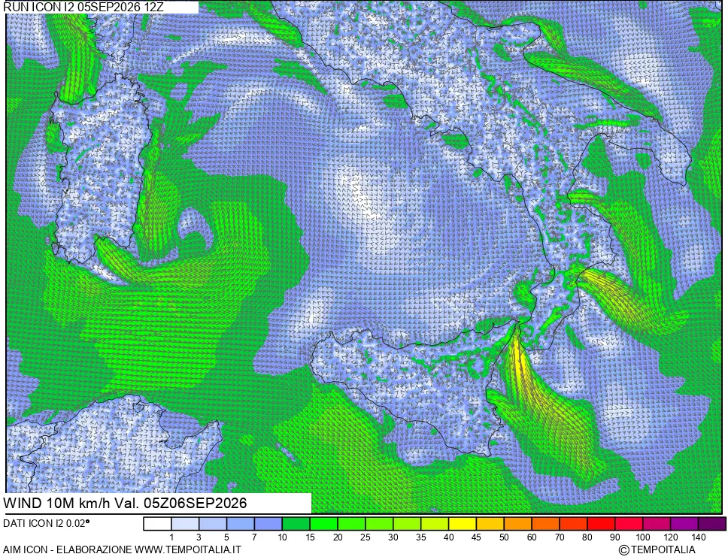
Task: Select the legend swatch between 3 and 5
Action: 213,524
